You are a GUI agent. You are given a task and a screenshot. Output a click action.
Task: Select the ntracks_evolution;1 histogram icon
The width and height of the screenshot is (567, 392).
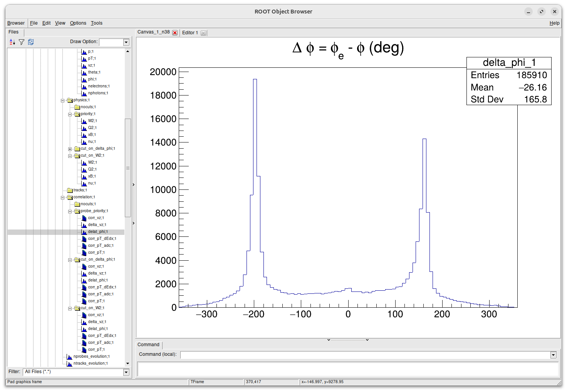pos(69,364)
